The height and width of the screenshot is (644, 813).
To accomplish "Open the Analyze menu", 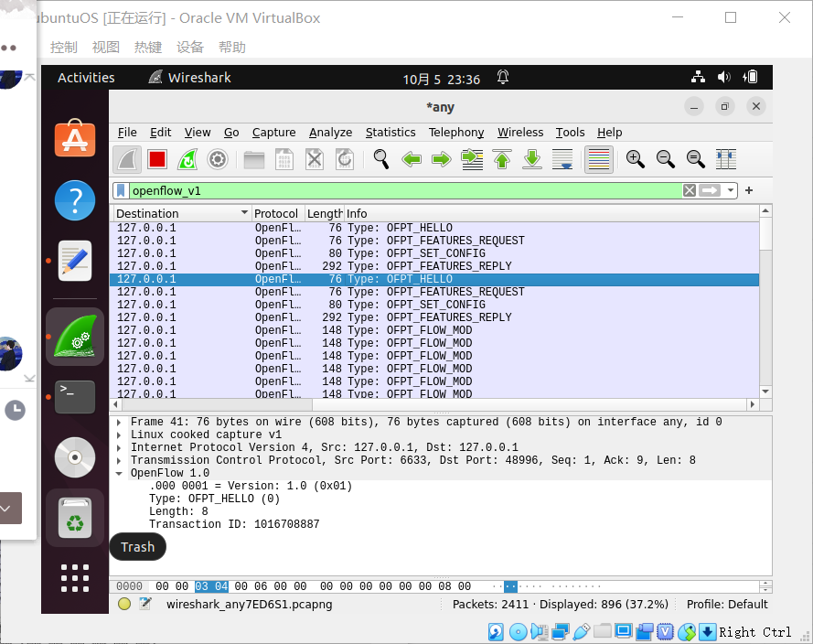I will 330,133.
